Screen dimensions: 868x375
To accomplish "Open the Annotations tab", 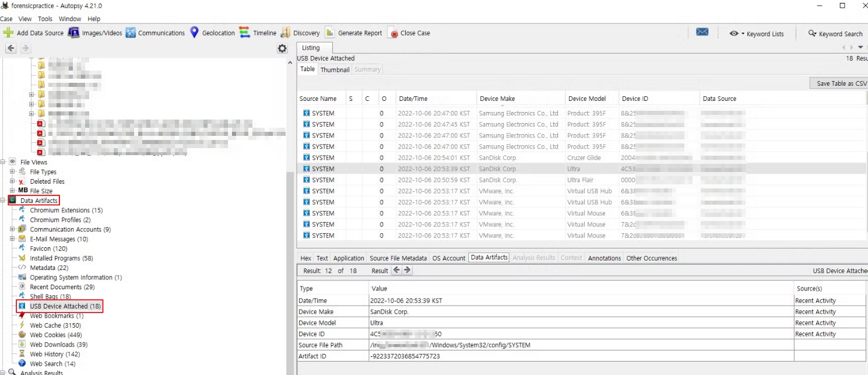I will 604,258.
